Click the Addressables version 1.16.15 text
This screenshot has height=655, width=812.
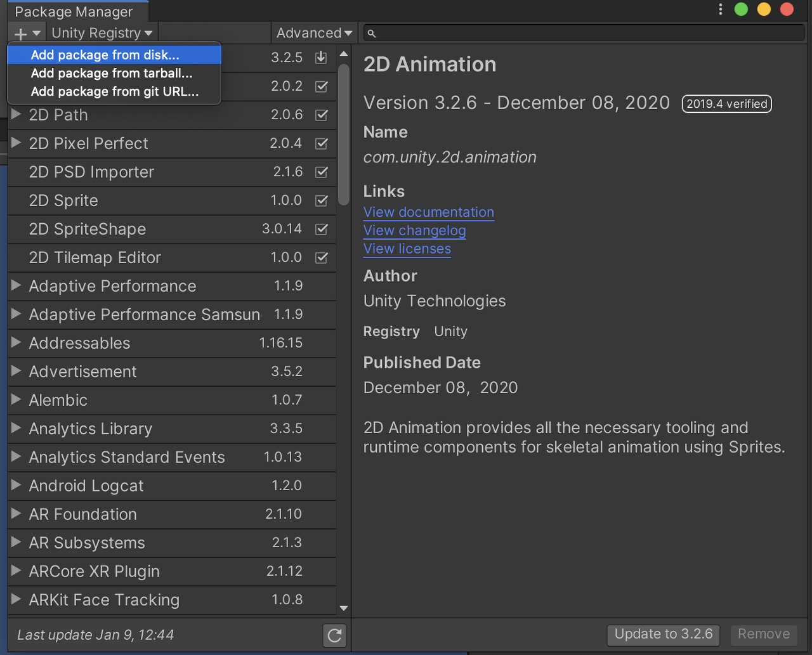pyautogui.click(x=281, y=343)
